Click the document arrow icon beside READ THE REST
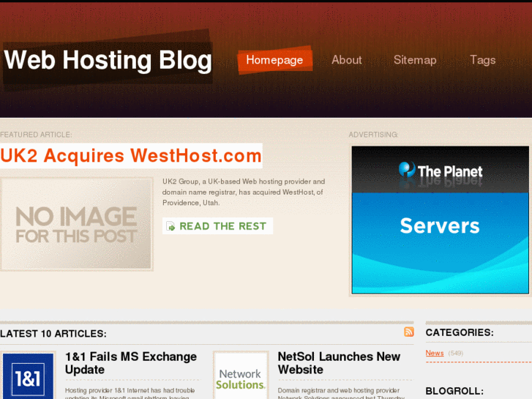 [x=171, y=226]
